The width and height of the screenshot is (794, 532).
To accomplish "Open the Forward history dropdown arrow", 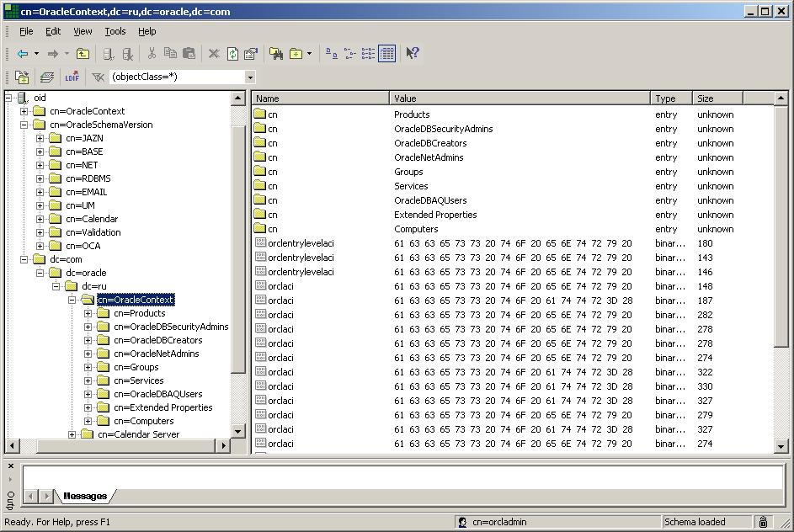I will (67, 53).
